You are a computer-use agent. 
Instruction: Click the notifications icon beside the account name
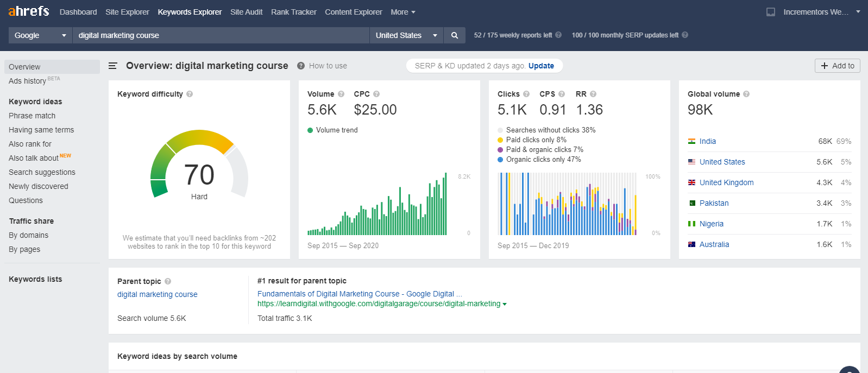pos(771,12)
